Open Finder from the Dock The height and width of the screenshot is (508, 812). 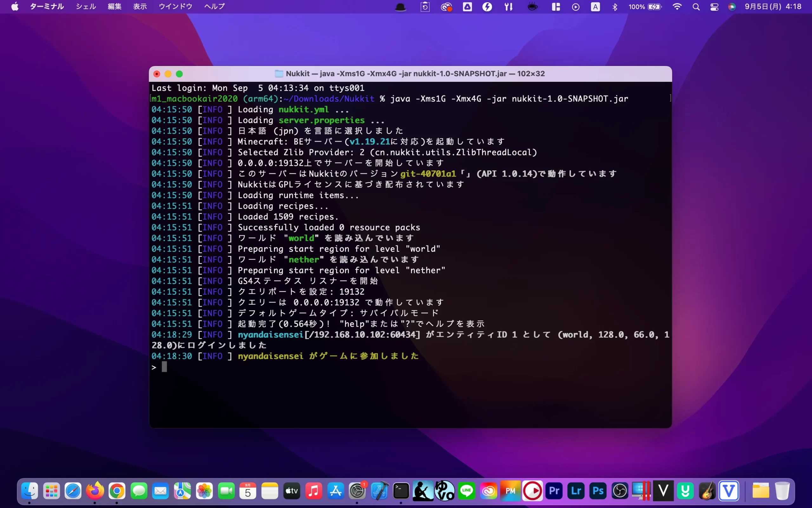tap(29, 491)
